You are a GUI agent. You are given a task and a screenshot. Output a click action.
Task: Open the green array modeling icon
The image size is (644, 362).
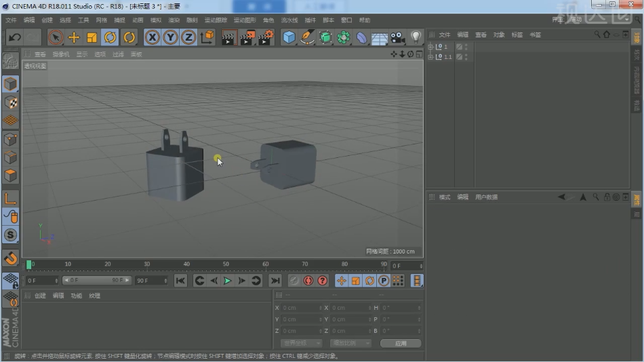point(344,37)
